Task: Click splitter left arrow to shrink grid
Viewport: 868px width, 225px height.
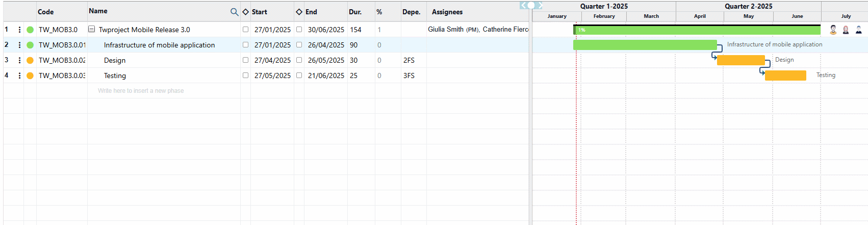Action: click(523, 5)
